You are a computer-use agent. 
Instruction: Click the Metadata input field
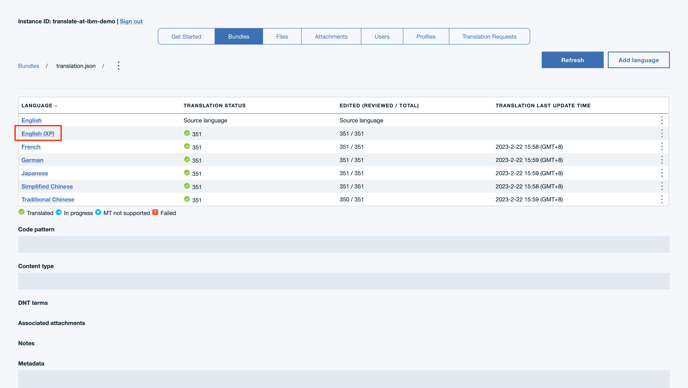[344, 379]
